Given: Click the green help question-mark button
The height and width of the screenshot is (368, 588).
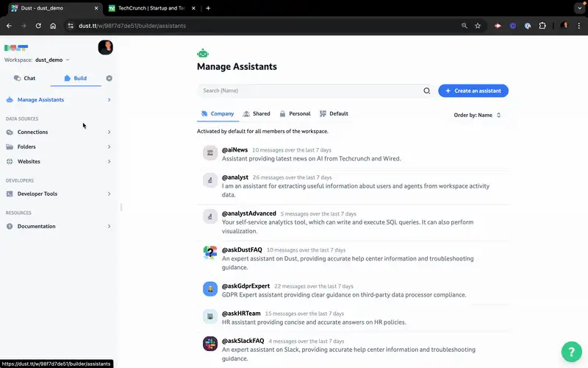Looking at the screenshot, I should pyautogui.click(x=572, y=352).
